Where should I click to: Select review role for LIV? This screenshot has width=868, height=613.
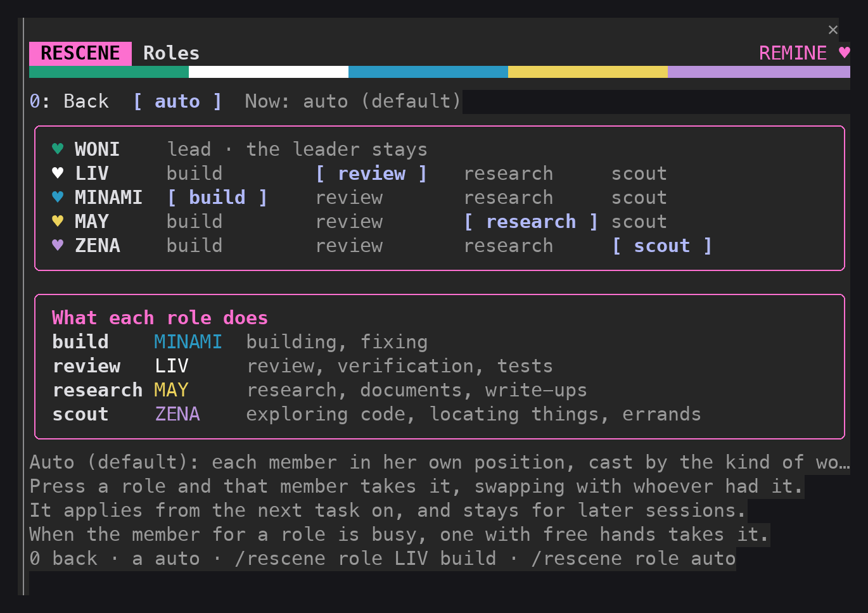(x=371, y=174)
